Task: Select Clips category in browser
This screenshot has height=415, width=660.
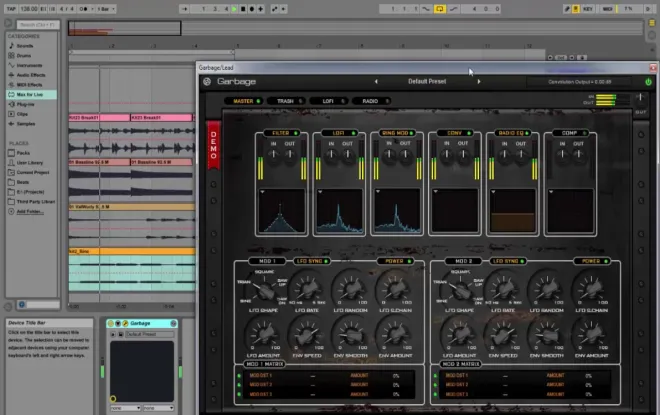Action: click(22, 114)
